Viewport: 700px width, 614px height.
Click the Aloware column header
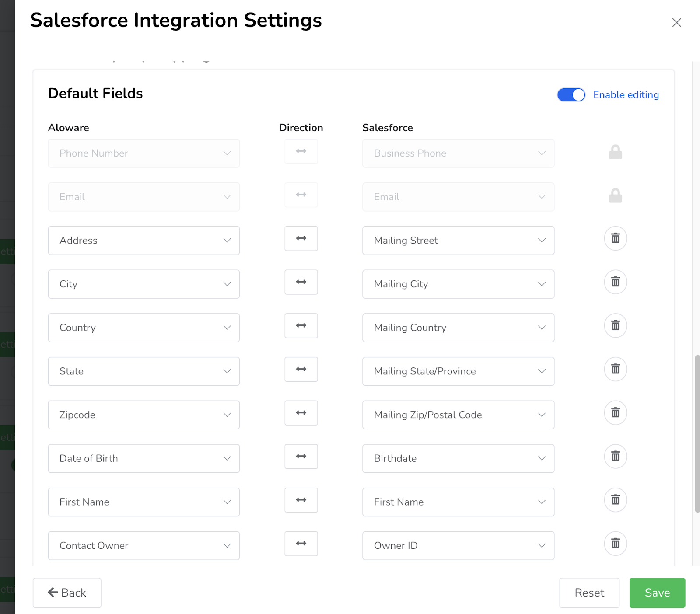69,128
